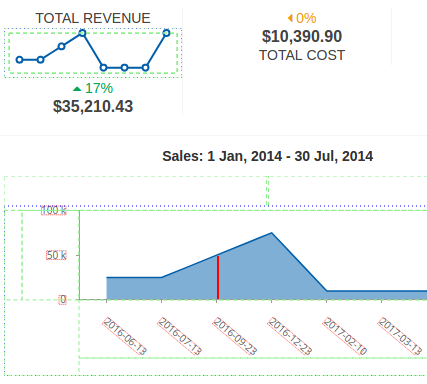Click the 2017-02-10 date label
Viewport: 427px width, 384px height.
(x=345, y=336)
